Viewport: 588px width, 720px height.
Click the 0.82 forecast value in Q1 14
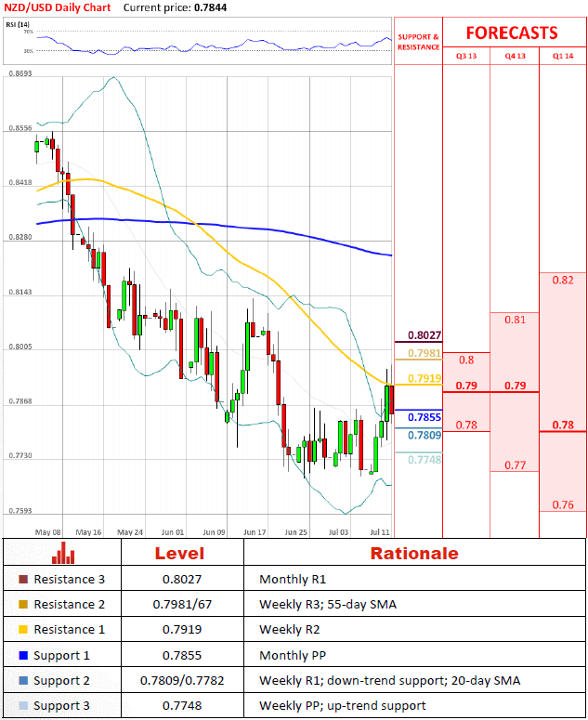(x=563, y=280)
